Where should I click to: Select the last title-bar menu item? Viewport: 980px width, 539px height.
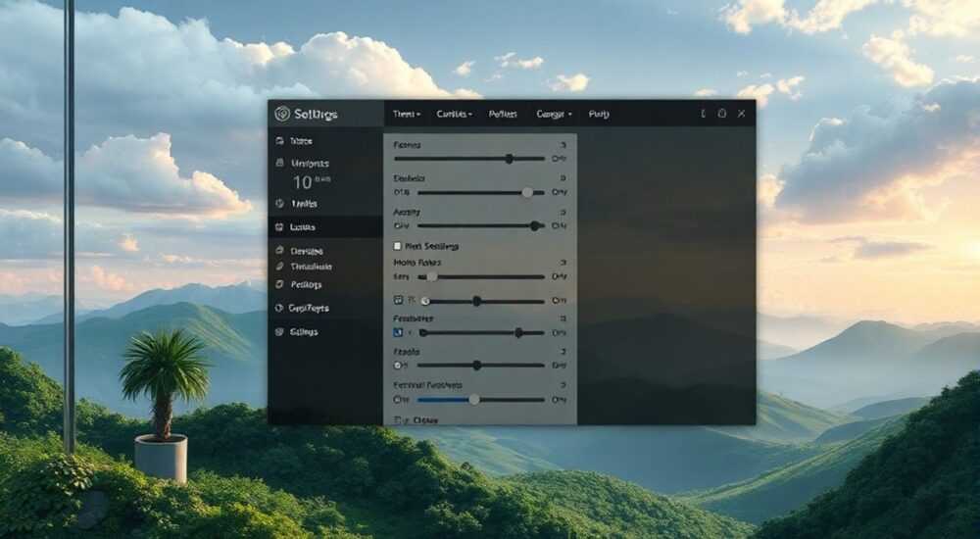[x=599, y=114]
